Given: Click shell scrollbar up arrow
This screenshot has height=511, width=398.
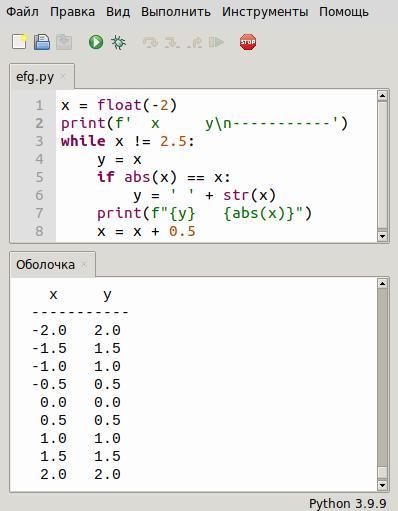Looking at the screenshot, I should pos(382,283).
